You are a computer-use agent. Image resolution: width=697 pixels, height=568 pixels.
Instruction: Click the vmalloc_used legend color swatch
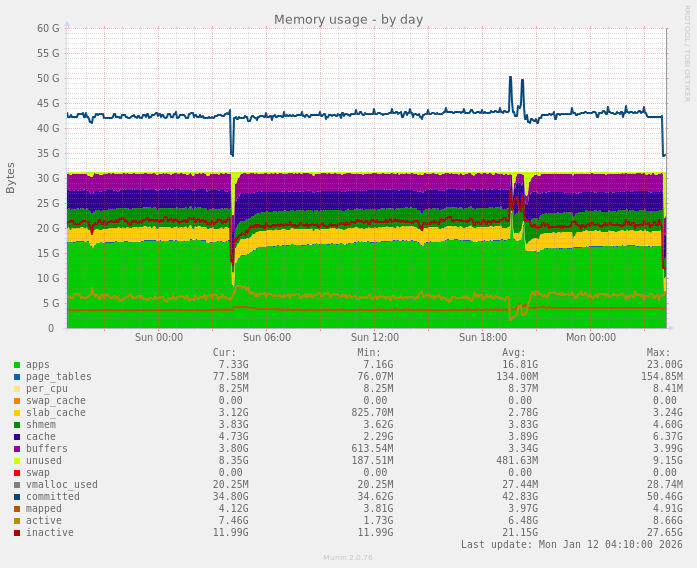(x=17, y=485)
